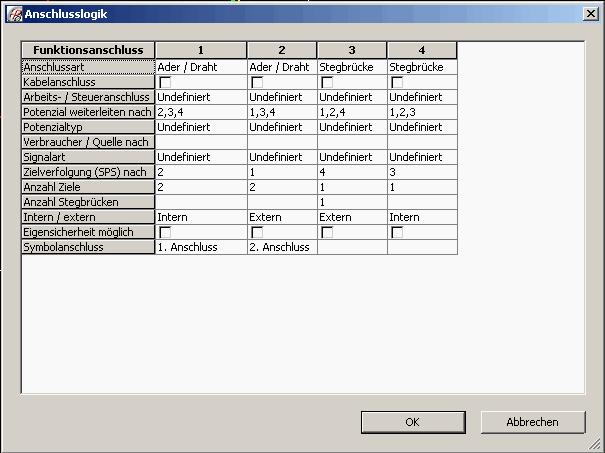Click Zielverfolgung cell showing 4
Image resolution: width=605 pixels, height=453 pixels.
pos(352,172)
